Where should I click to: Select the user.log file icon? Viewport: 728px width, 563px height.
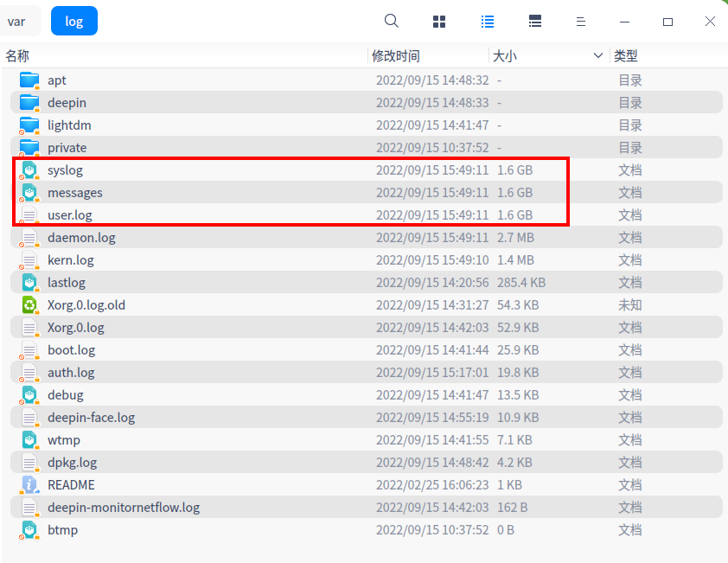(29, 215)
